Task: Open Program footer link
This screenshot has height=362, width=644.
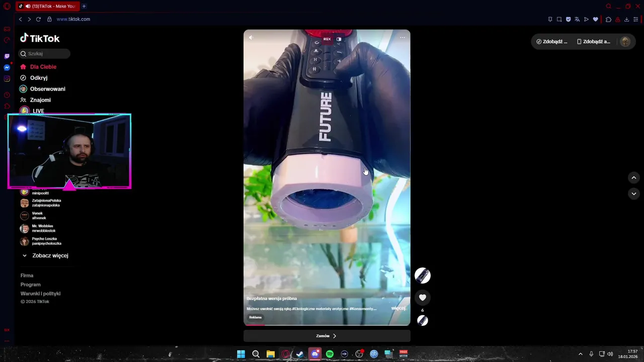Action: click(x=30, y=285)
